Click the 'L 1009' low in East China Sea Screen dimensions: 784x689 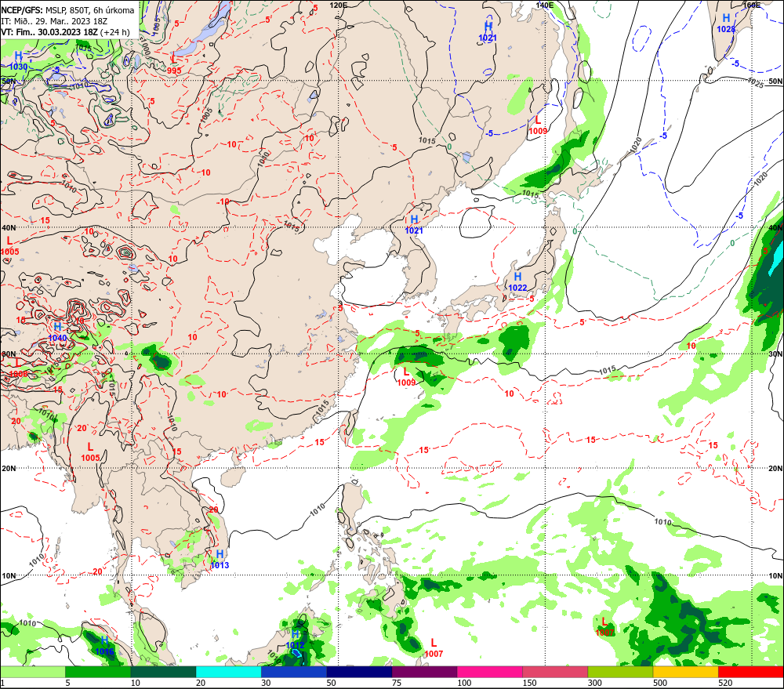(406, 377)
